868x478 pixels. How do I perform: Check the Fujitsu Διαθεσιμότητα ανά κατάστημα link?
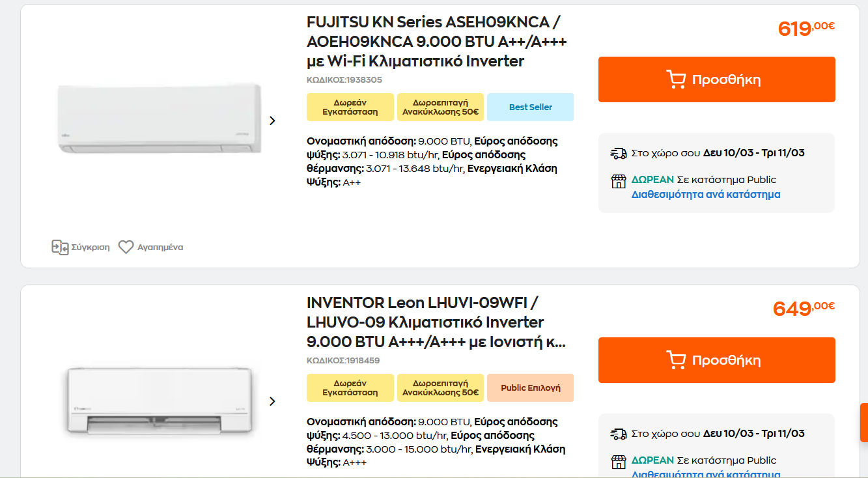click(706, 195)
